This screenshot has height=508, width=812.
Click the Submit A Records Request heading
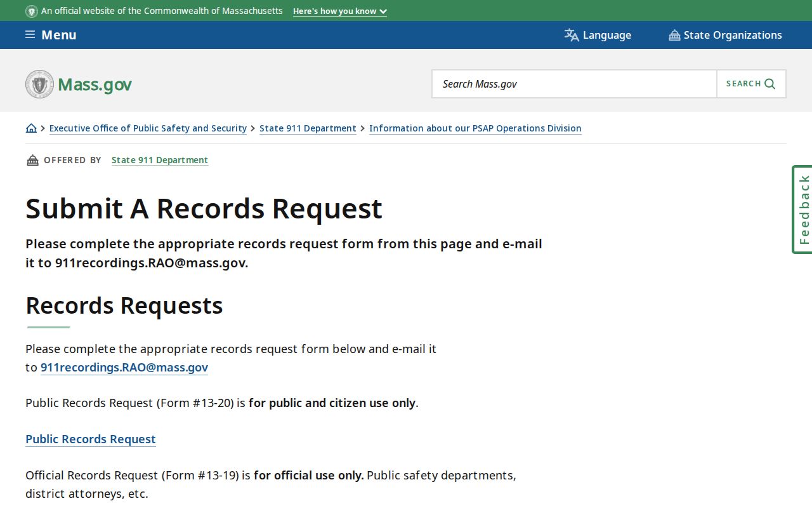[204, 208]
